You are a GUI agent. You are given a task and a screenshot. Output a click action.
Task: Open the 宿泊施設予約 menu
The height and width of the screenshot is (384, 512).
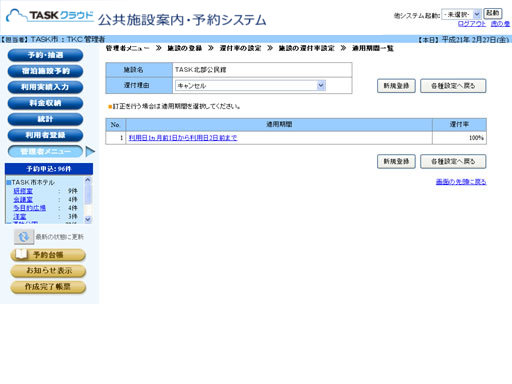(45, 71)
